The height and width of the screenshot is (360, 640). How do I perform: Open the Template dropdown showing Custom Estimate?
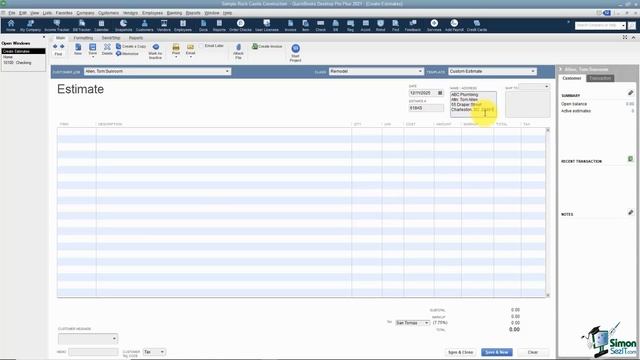click(533, 71)
